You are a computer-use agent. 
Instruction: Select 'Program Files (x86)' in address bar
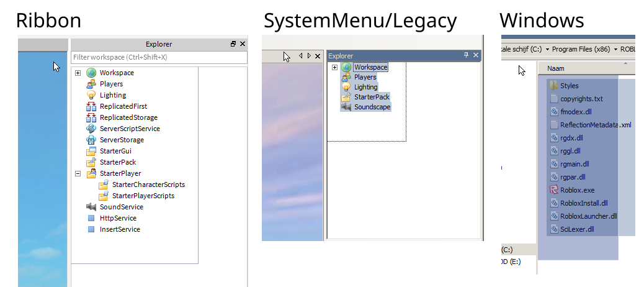pyautogui.click(x=581, y=49)
